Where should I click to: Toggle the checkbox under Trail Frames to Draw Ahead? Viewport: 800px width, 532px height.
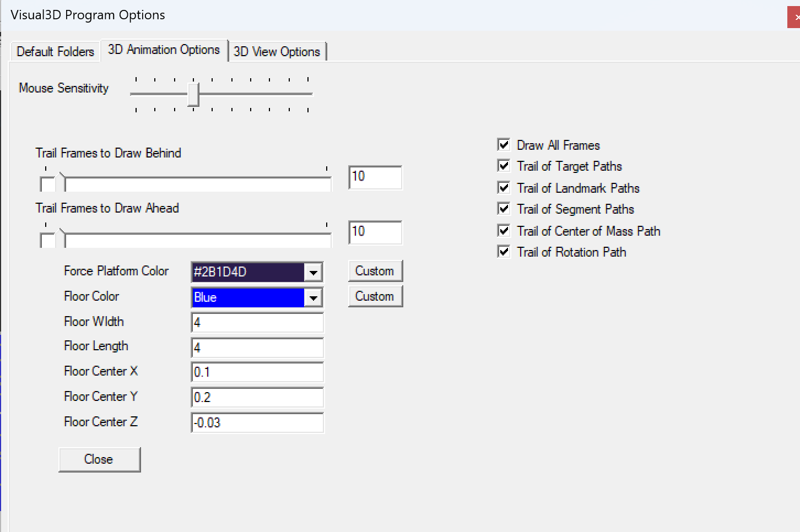click(47, 240)
